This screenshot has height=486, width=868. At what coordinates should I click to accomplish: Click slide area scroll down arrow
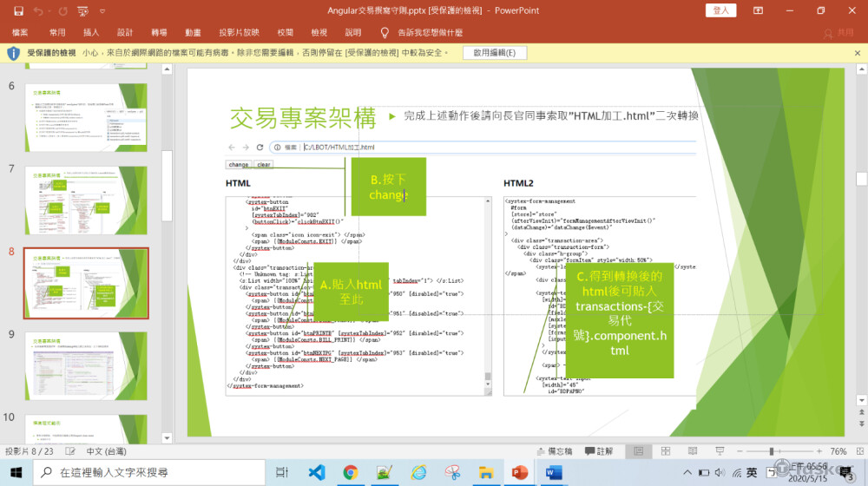(861, 400)
